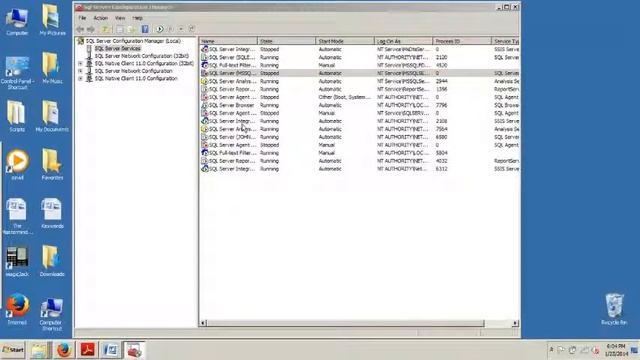Open the Firefox icon in the taskbar
This screenshot has height=360, width=640.
pos(64,350)
